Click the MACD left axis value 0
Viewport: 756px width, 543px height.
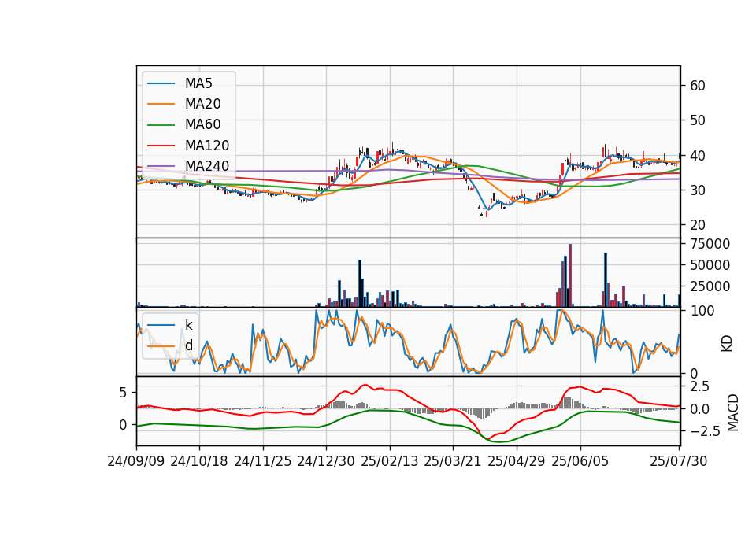tap(123, 426)
